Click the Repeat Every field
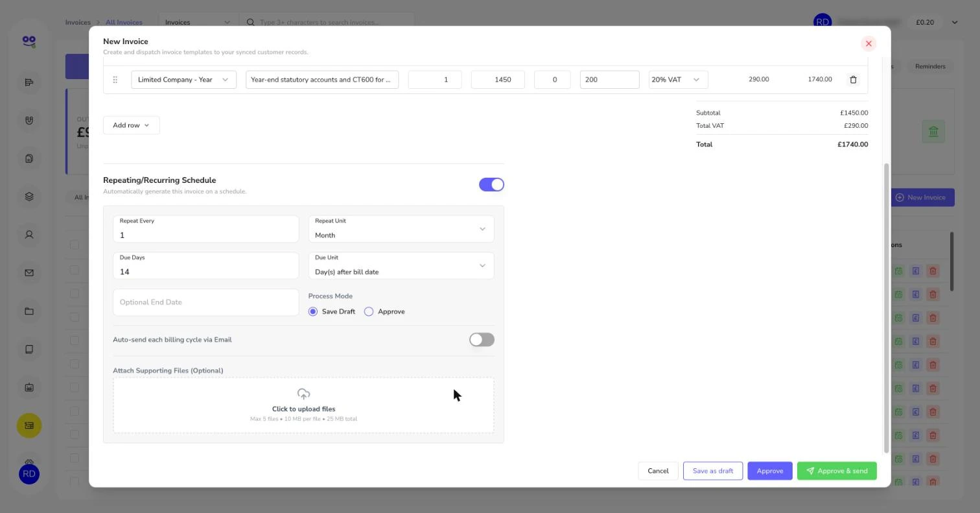This screenshot has width=980, height=513. (206, 229)
